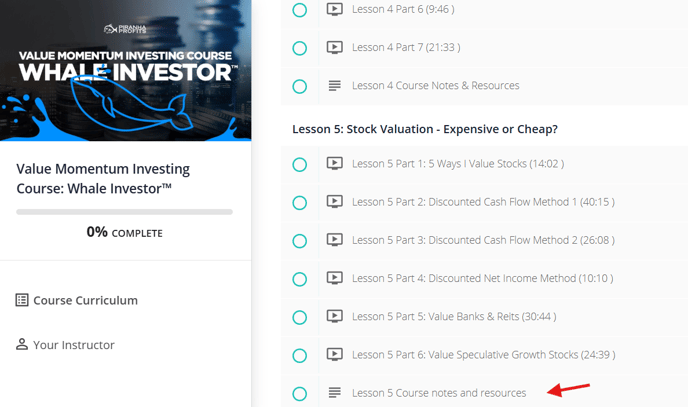
Task: Click the course progress bar
Action: [125, 212]
